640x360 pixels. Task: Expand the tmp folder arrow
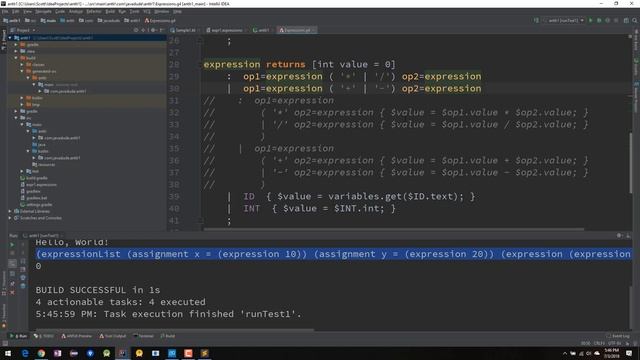tap(22, 104)
